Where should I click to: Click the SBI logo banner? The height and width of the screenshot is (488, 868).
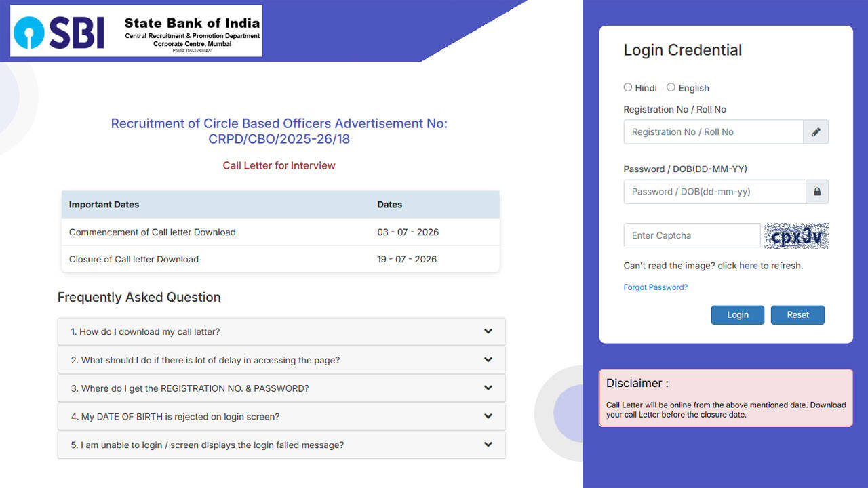136,30
